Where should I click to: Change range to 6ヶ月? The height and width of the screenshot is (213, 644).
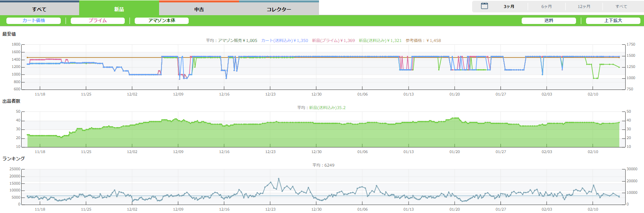[x=546, y=6]
